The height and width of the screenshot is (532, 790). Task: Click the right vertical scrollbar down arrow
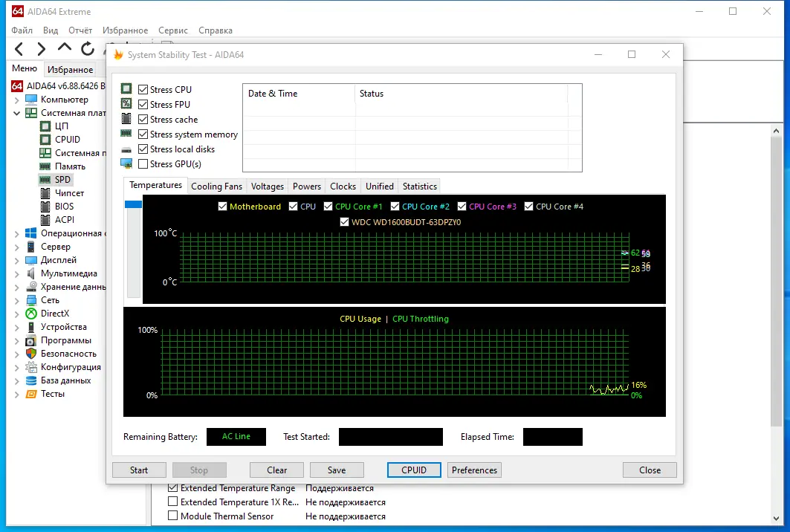click(x=776, y=519)
